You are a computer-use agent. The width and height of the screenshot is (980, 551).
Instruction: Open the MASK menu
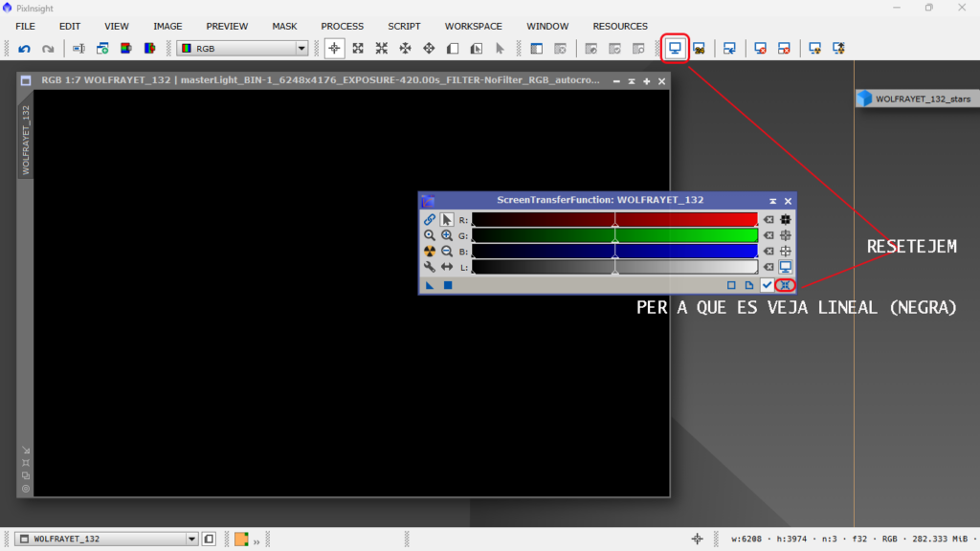coord(284,26)
